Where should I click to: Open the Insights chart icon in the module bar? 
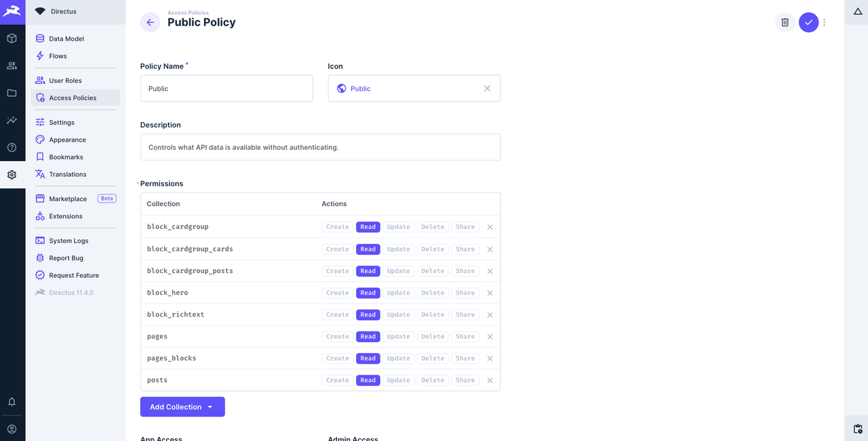(12, 120)
